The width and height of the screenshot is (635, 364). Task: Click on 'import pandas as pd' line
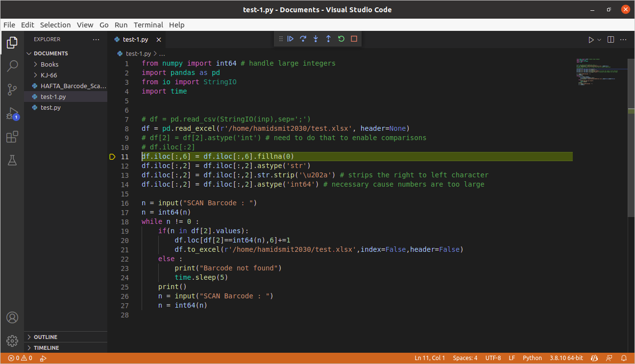[x=181, y=73]
